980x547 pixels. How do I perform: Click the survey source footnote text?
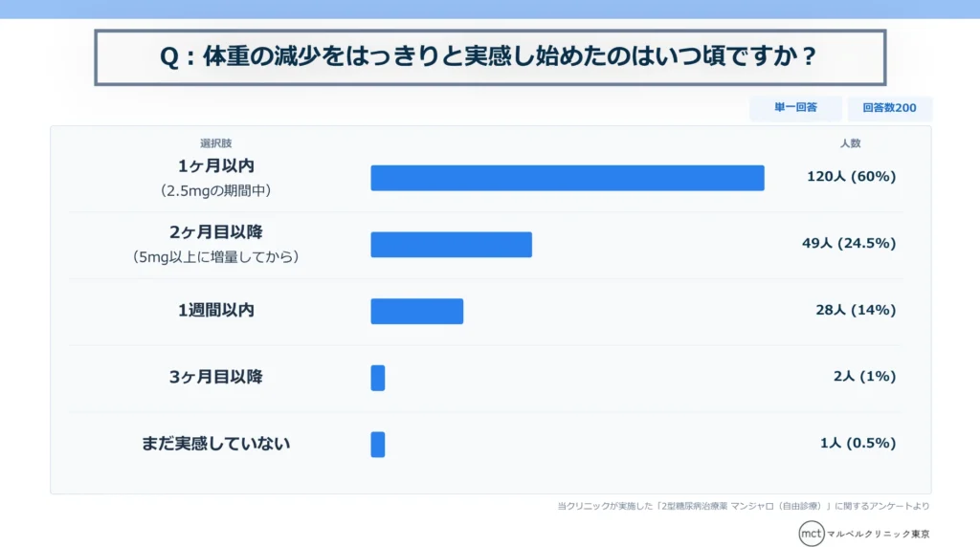pos(744,506)
